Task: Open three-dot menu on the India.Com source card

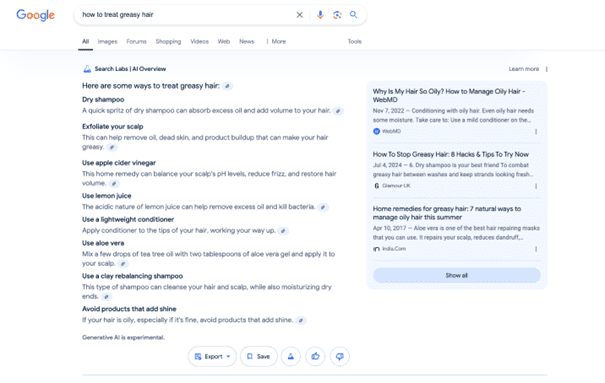Action: click(x=536, y=249)
